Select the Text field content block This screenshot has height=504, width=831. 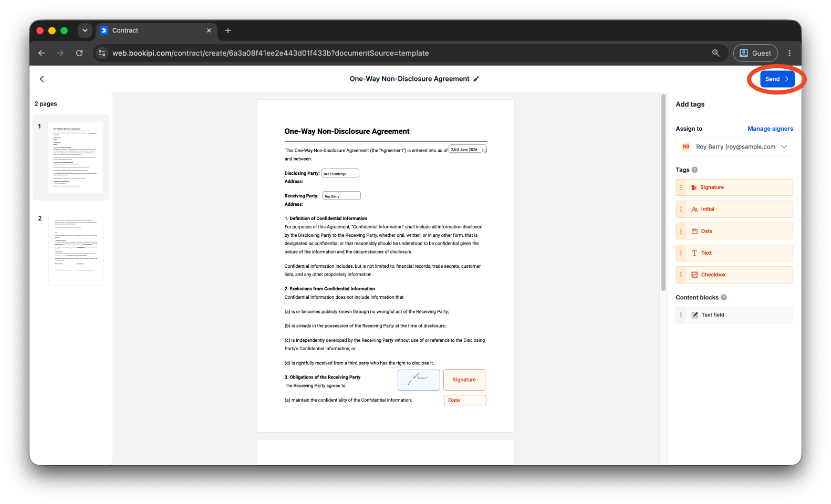click(734, 315)
